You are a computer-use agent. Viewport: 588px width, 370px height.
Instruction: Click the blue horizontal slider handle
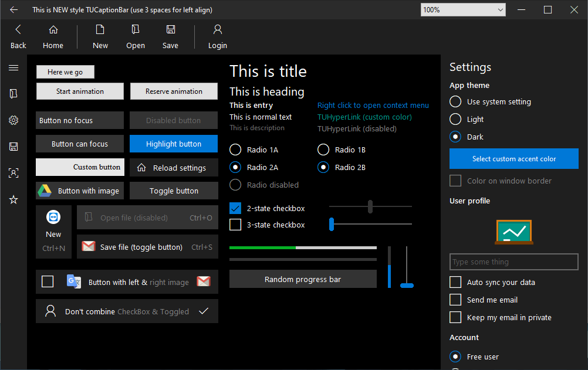coord(332,224)
